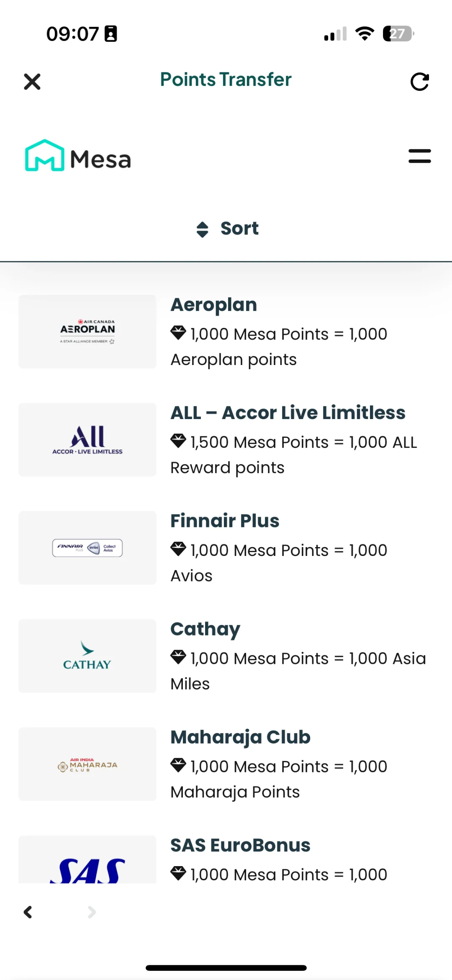452x980 pixels.
Task: Tap the Air India Maharaja Club logo
Action: (x=87, y=764)
